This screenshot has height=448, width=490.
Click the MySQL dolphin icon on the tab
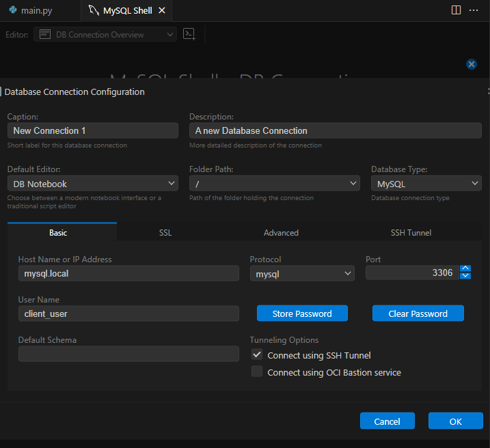coord(94,10)
